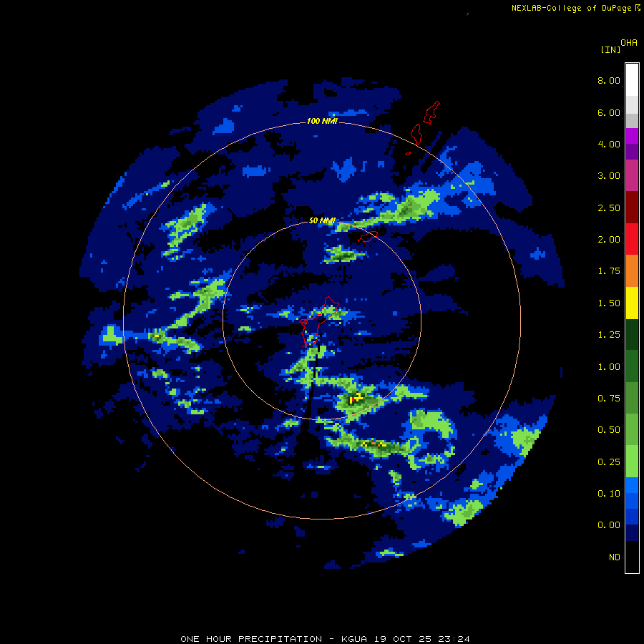
Task: Pick the darkest green swatch beside 1.25
Action: tap(632, 334)
